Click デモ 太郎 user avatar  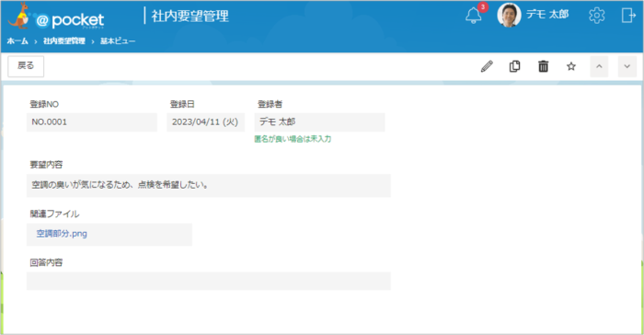pyautogui.click(x=509, y=16)
